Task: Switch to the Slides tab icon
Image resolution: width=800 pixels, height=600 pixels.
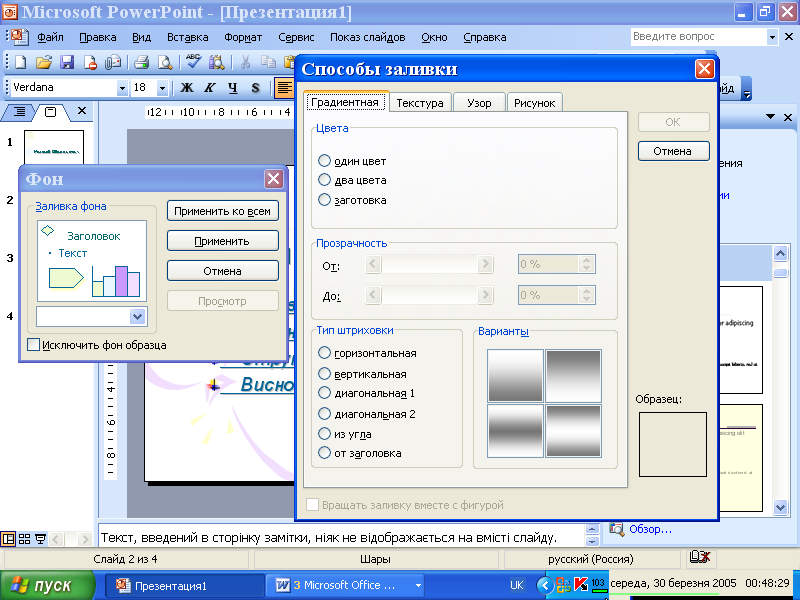Action: pos(51,111)
